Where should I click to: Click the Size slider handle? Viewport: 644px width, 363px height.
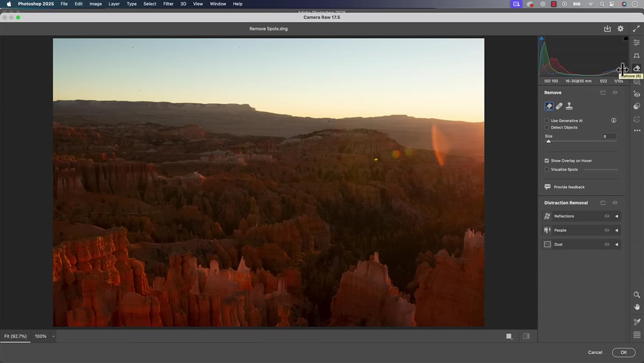point(548,141)
